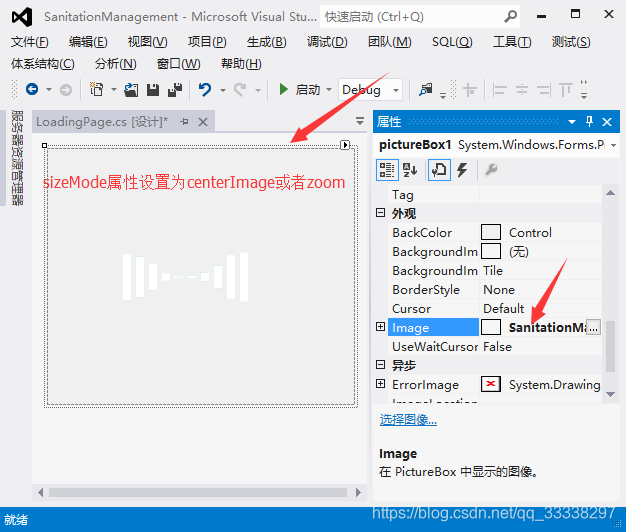
Task: Click the Property Pages wrench icon
Action: pyautogui.click(x=491, y=170)
